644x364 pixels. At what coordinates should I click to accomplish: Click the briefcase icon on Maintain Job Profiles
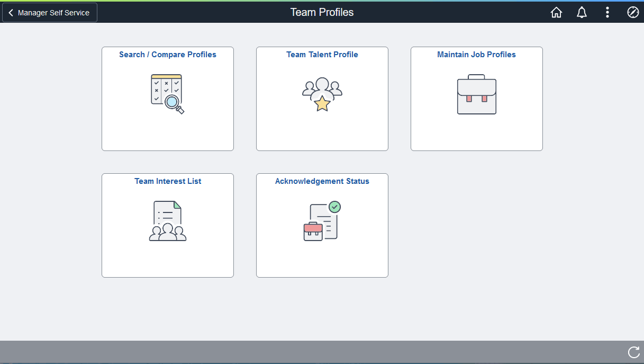pyautogui.click(x=476, y=95)
